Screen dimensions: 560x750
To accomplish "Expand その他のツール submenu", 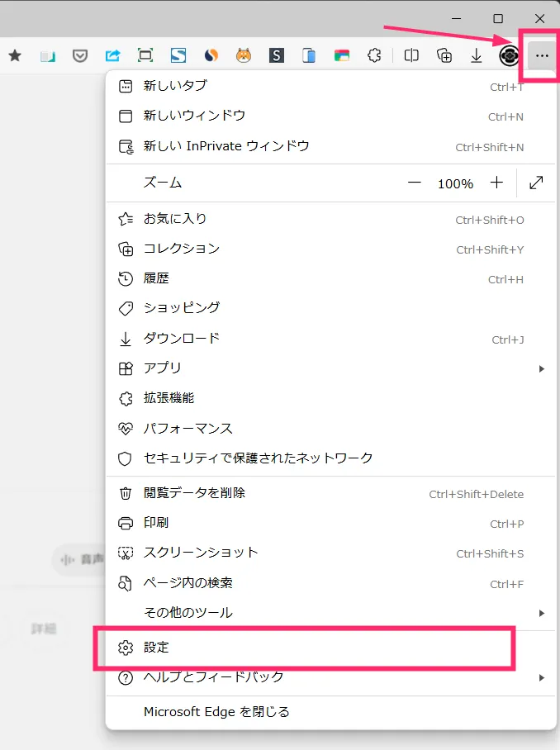I will click(330, 613).
